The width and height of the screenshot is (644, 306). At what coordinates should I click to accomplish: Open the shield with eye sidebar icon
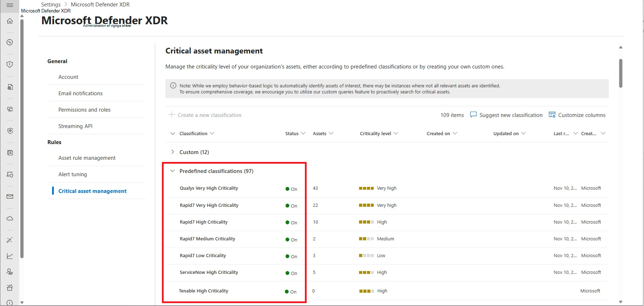tap(10, 131)
